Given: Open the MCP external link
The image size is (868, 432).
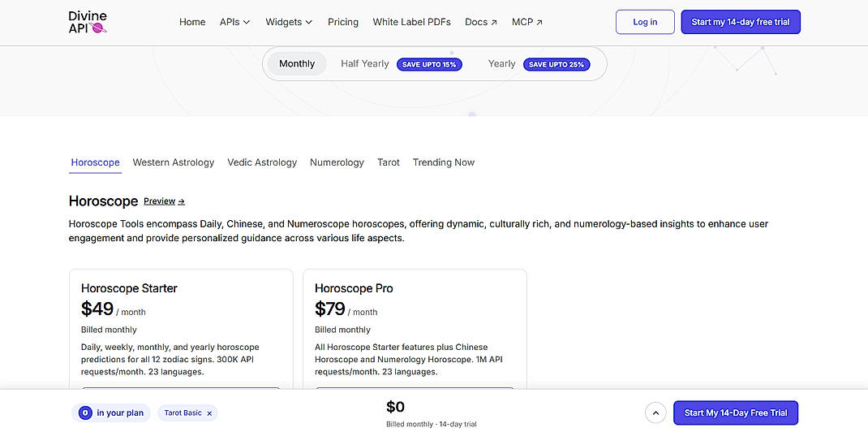Looking at the screenshot, I should coord(527,22).
